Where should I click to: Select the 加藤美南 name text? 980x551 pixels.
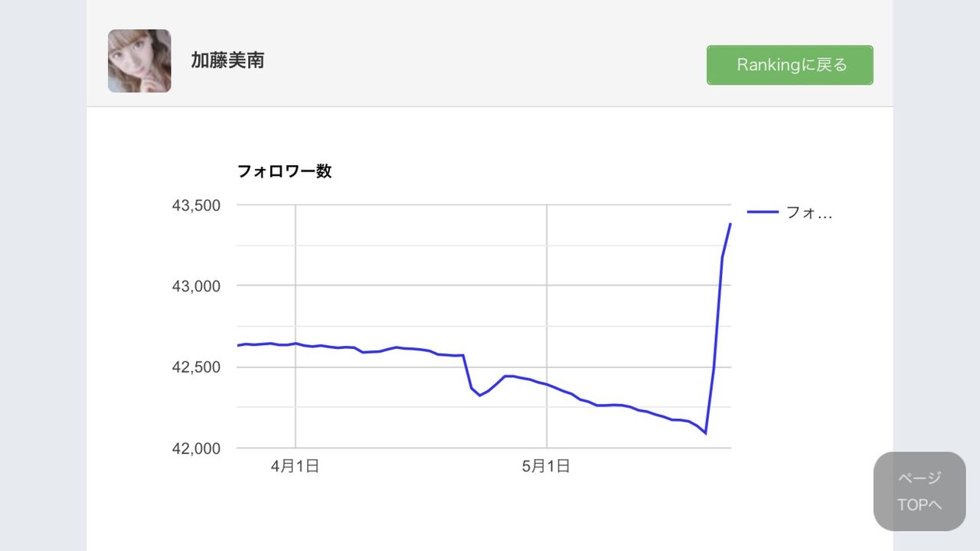(x=227, y=61)
